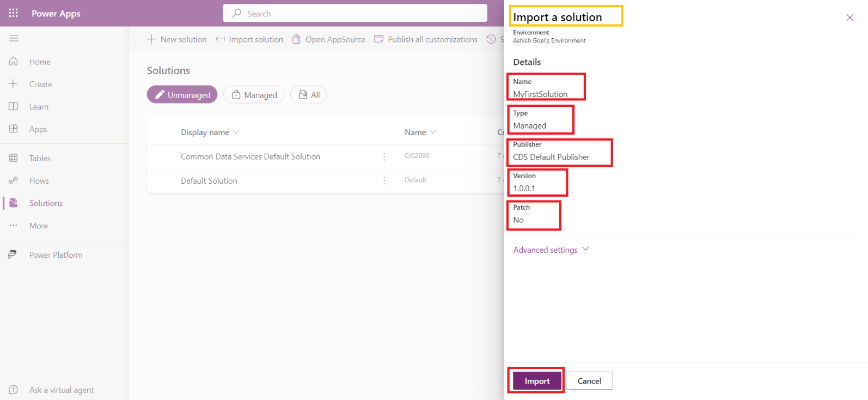Show All solutions filter
868x400 pixels.
point(308,95)
